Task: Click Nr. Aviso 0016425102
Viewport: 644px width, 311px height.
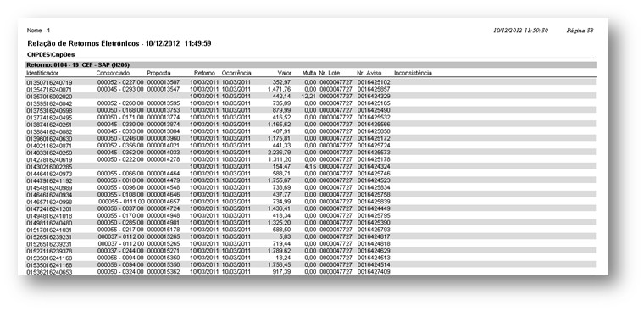Action: click(x=374, y=82)
